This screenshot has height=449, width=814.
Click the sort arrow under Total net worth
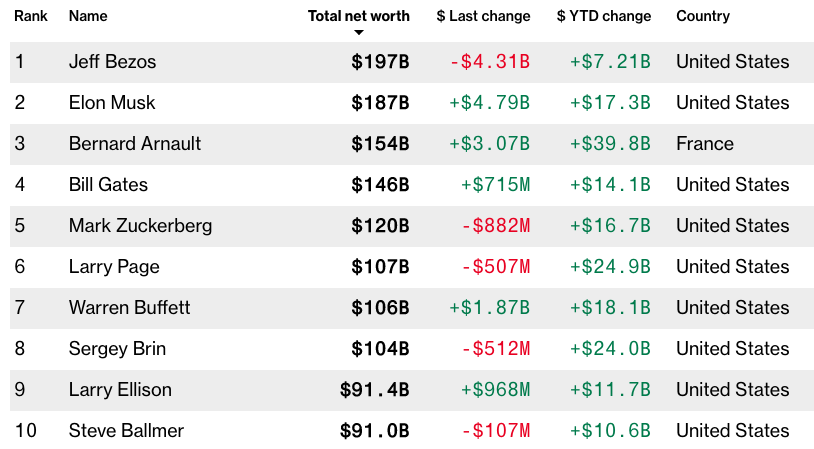(359, 33)
